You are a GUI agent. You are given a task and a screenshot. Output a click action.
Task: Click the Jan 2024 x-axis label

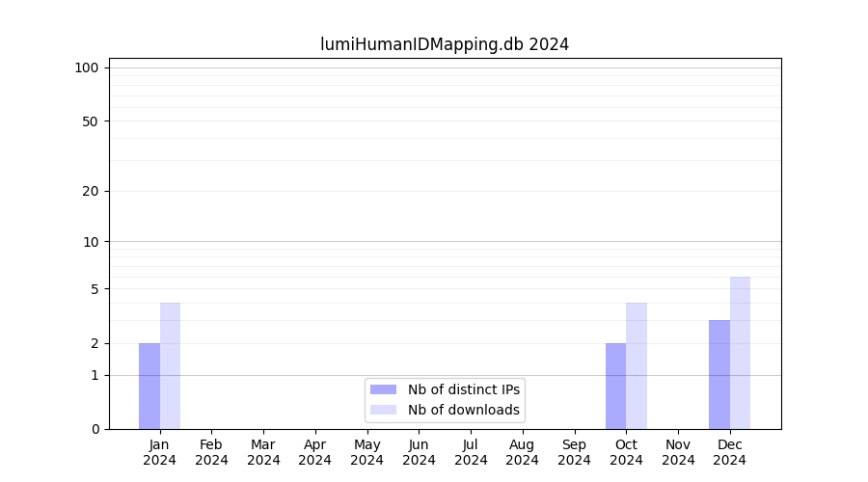[159, 452]
